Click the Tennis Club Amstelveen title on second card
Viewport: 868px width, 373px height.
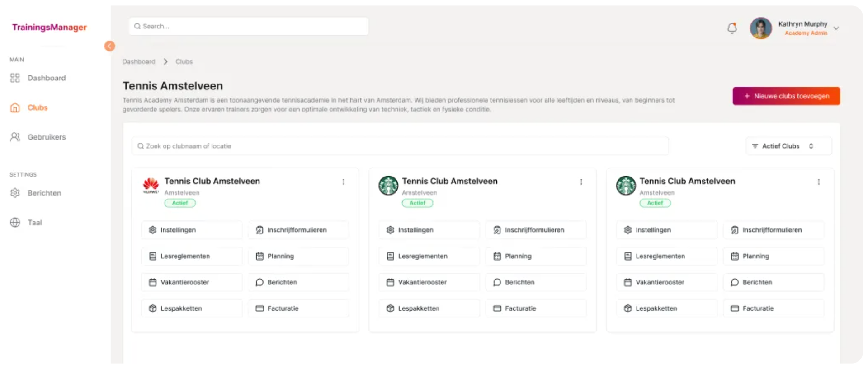(x=450, y=181)
